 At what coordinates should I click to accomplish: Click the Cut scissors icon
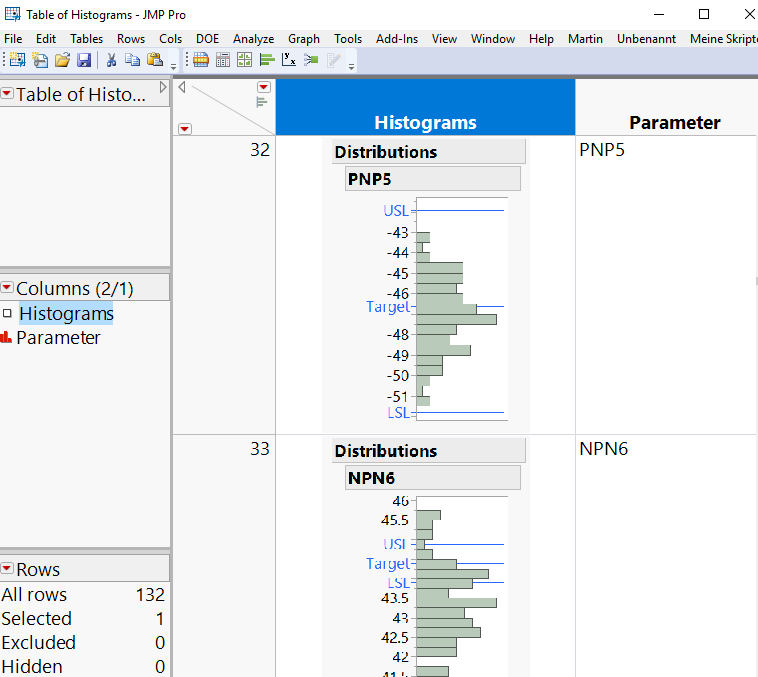[111, 60]
